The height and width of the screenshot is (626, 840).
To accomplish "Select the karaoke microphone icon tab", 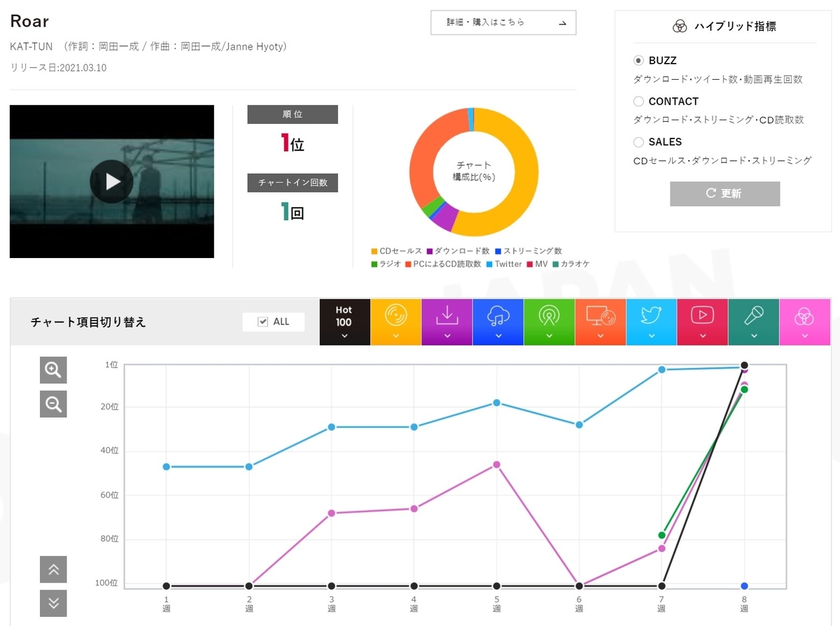I will click(753, 322).
